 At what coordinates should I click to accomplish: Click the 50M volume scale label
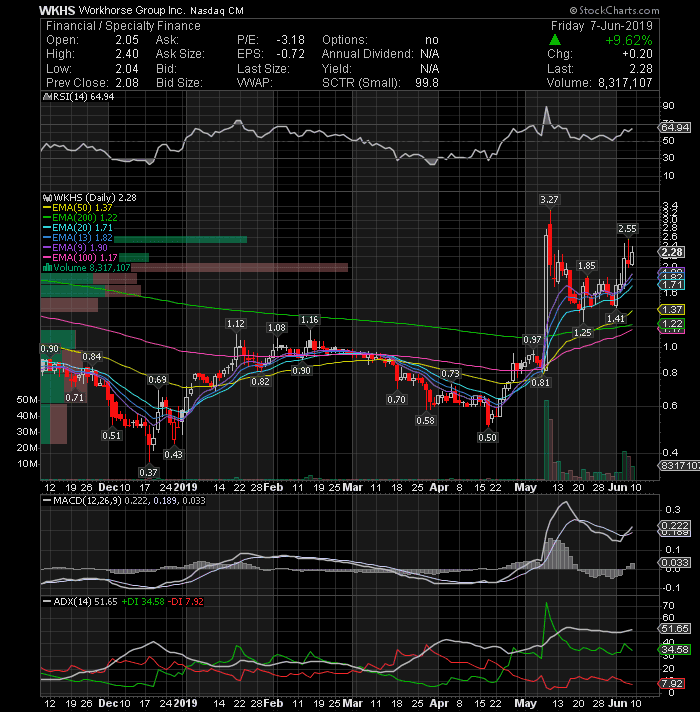coord(27,400)
